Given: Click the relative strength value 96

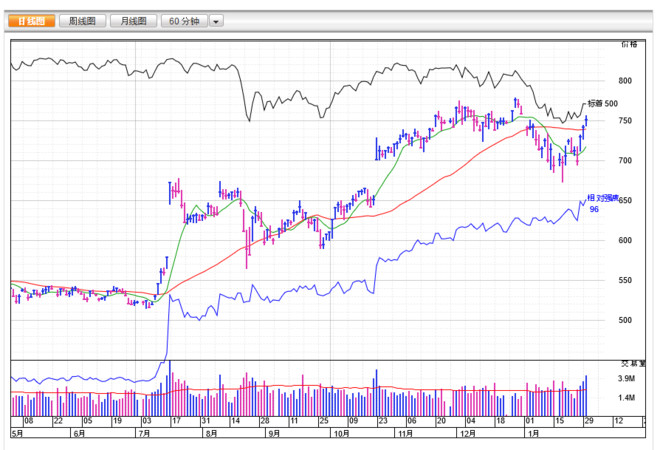Looking at the screenshot, I should click(594, 209).
